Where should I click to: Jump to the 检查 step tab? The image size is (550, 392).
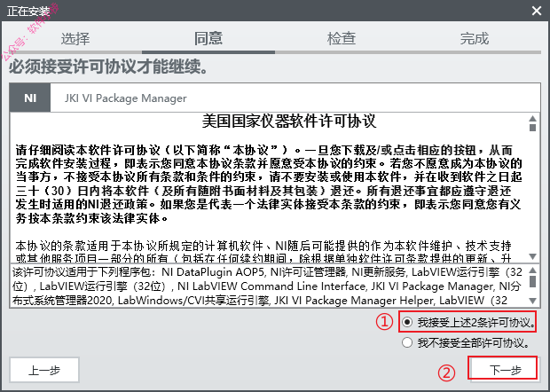pos(342,38)
